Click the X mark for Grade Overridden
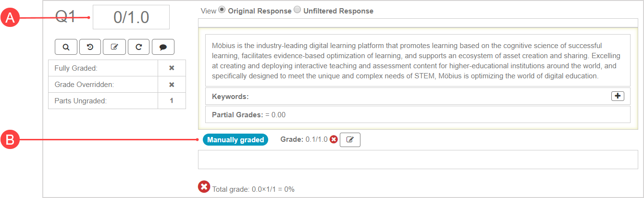Image resolution: width=644 pixels, height=198 pixels. coord(172,85)
